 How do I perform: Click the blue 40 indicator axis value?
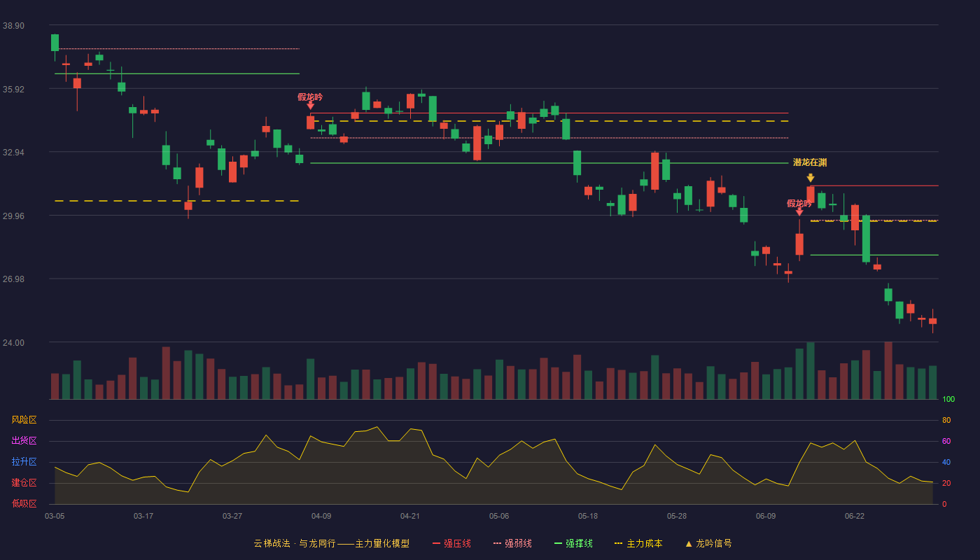click(x=946, y=463)
